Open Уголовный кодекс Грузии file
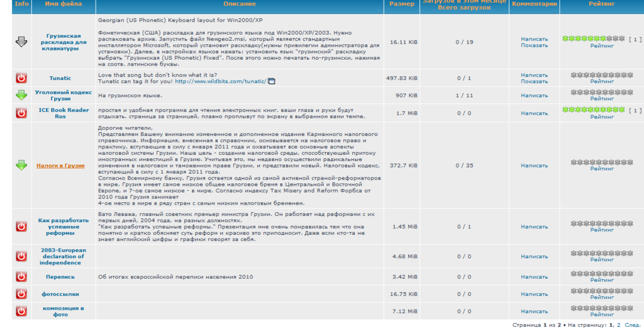Viewport: 644px width, 333px height. (64, 96)
